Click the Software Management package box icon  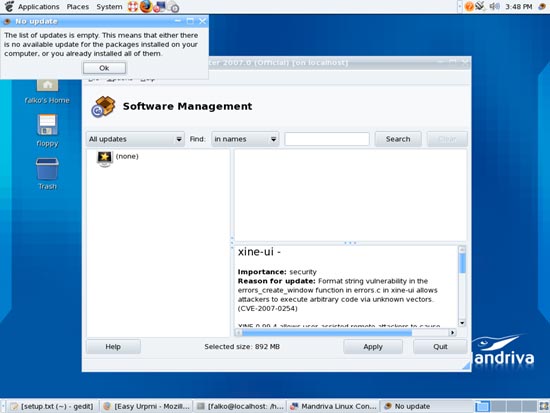click(103, 106)
